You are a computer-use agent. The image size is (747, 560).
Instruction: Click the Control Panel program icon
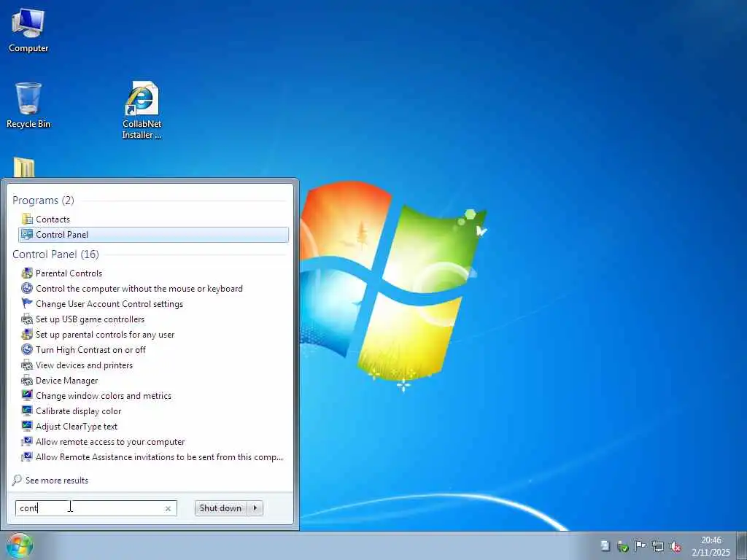27,234
